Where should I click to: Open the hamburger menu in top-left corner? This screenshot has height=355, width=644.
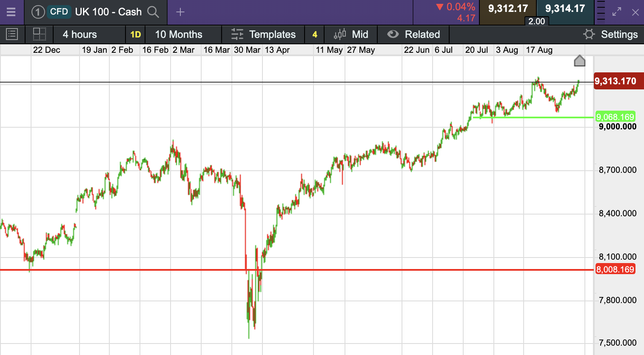(x=11, y=12)
